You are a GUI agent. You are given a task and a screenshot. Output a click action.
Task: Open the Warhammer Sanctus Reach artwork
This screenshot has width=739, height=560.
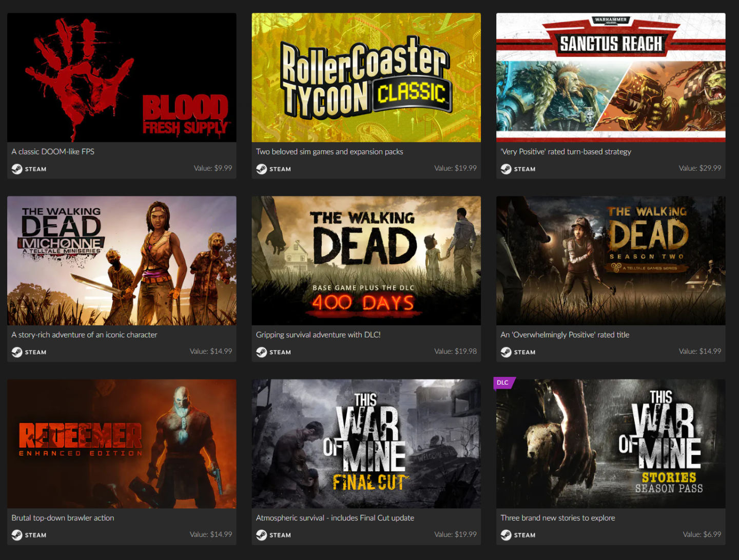click(611, 77)
